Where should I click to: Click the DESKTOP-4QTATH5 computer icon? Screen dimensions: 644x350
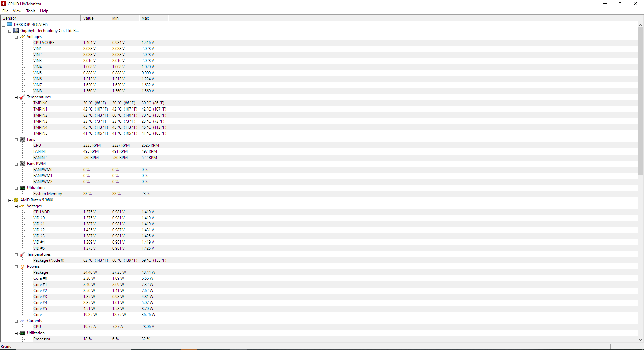coord(10,24)
